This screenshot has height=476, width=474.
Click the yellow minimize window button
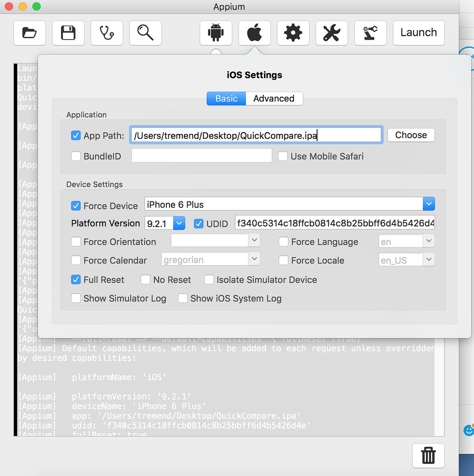pyautogui.click(x=23, y=7)
